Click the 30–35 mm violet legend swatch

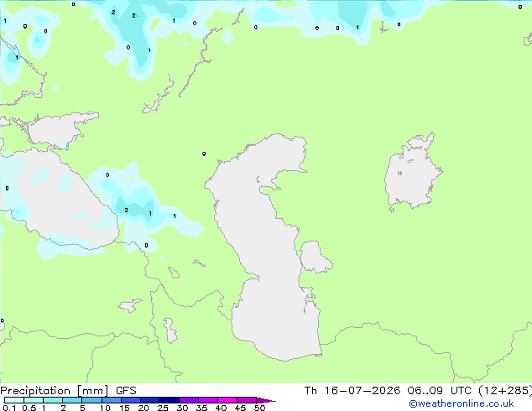[189, 400]
